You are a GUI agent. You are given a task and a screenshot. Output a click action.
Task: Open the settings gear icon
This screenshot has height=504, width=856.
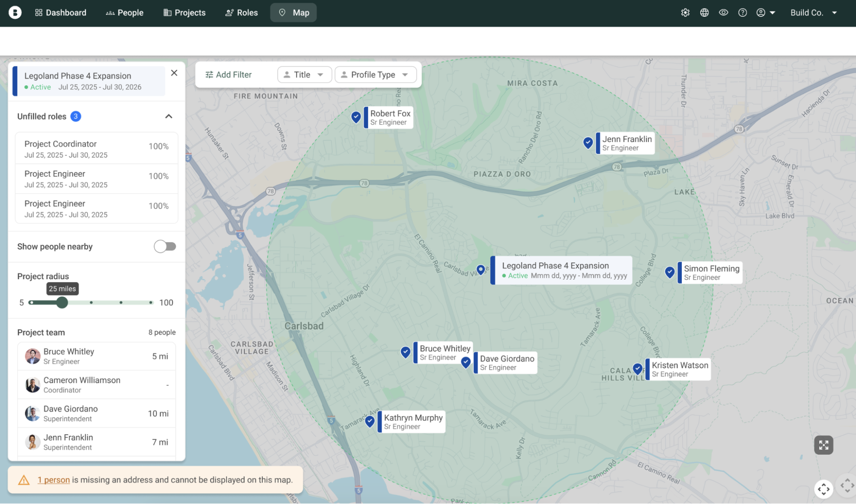click(x=685, y=13)
